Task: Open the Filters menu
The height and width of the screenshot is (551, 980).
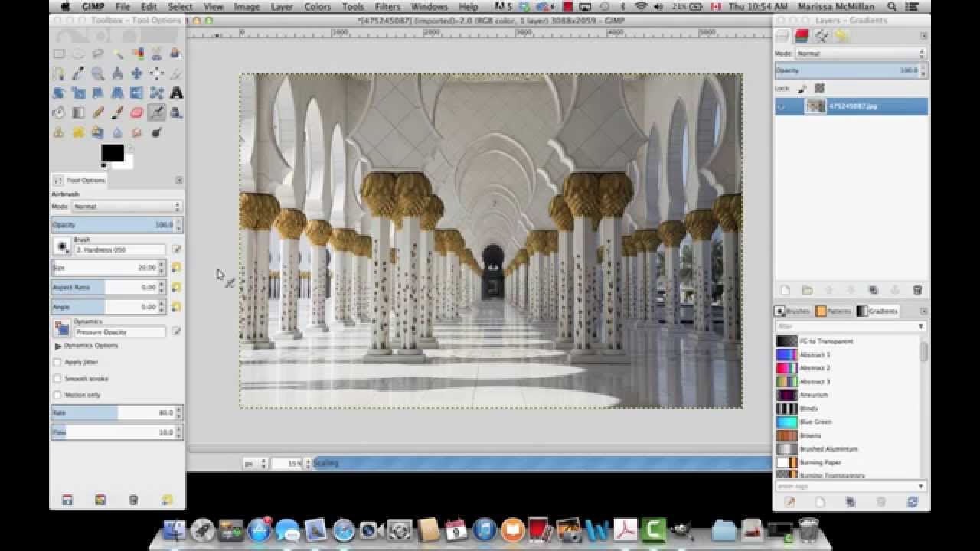Action: [x=387, y=6]
